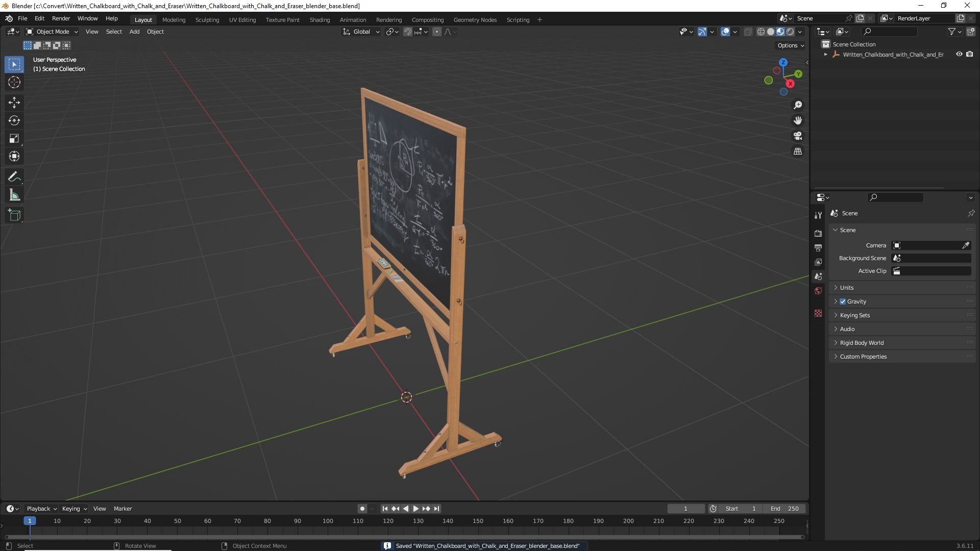
Task: Switch to the Modeling workspace tab
Action: [174, 20]
